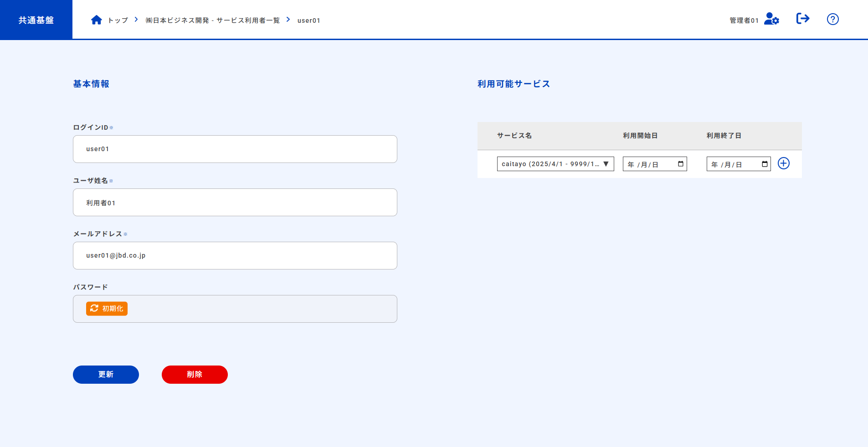
Task: Navigate to トップ via breadcrumb
Action: point(118,20)
